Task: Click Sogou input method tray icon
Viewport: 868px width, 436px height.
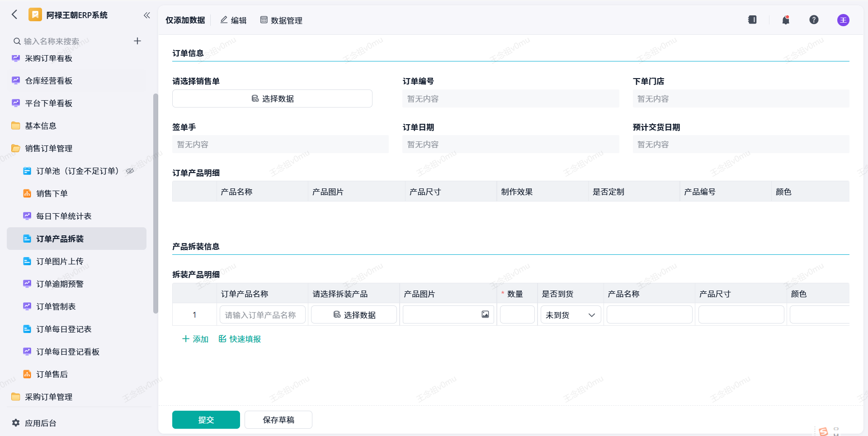Action: pyautogui.click(x=823, y=431)
